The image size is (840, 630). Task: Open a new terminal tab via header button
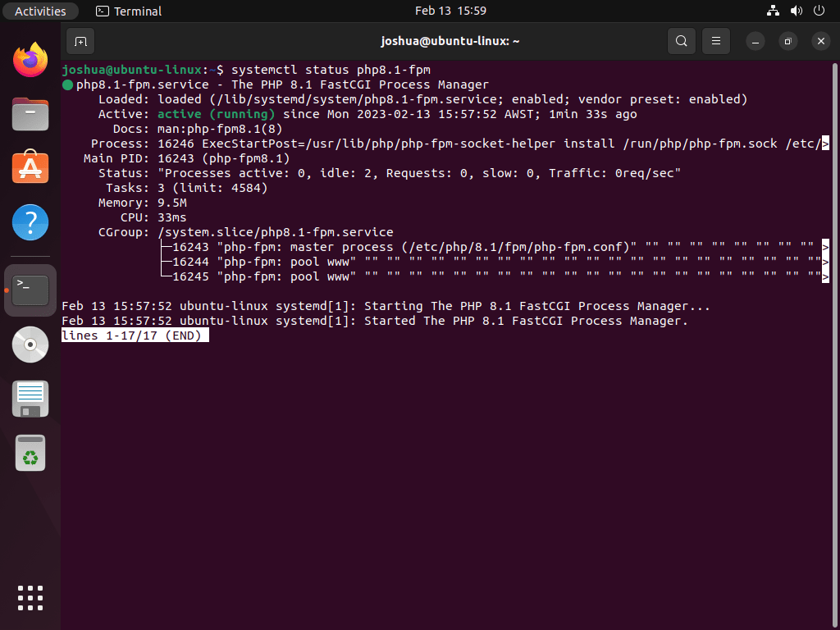pos(79,40)
